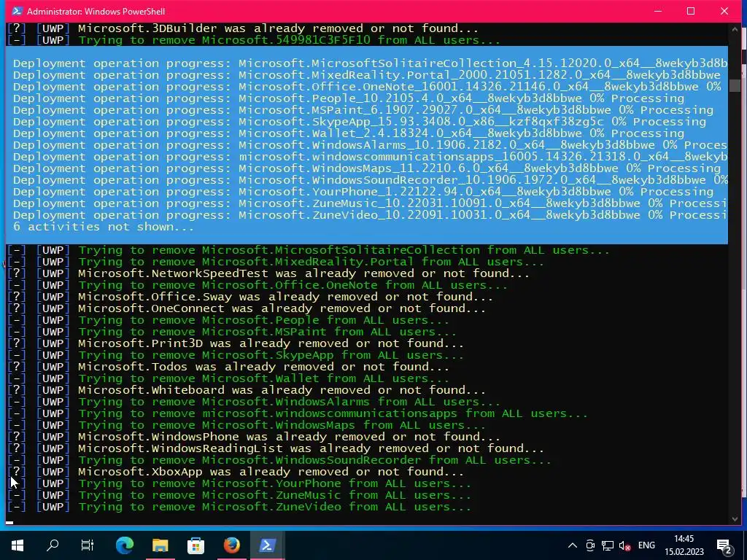Viewport: 747px width, 560px height.
Task: Click 'Trying to remove Microsoft.WindowsAlarms' line
Action: (x=253, y=402)
